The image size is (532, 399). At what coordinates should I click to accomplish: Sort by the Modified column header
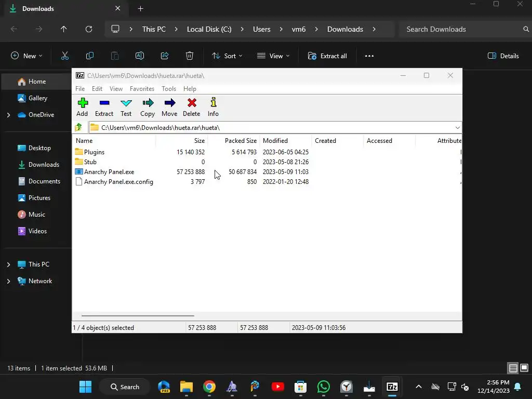pyautogui.click(x=286, y=140)
